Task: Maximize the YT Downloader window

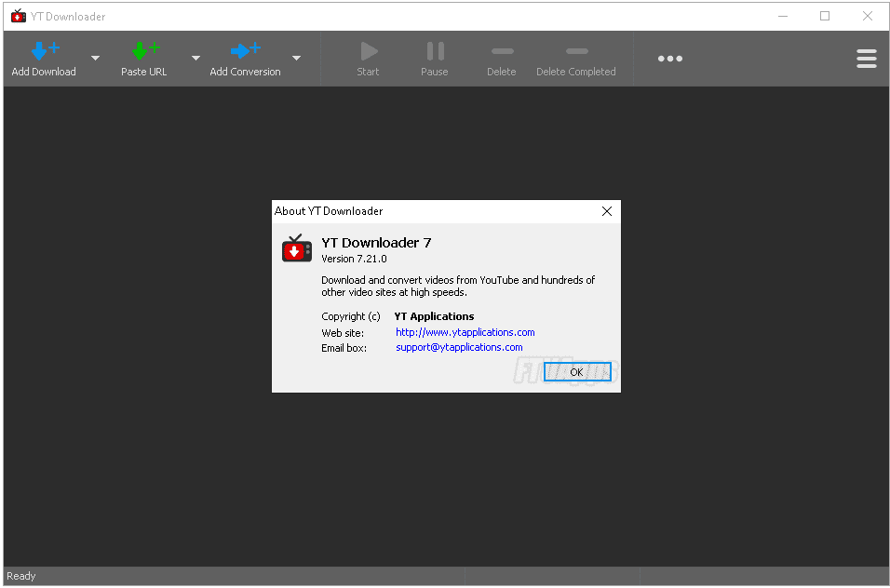Action: tap(825, 17)
